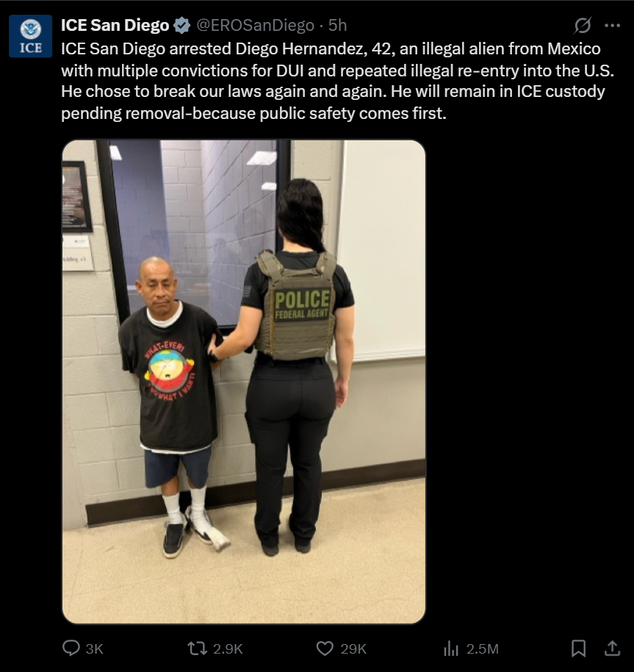Open the 5h timestamp permalink
The width and height of the screenshot is (634, 672).
click(x=337, y=26)
